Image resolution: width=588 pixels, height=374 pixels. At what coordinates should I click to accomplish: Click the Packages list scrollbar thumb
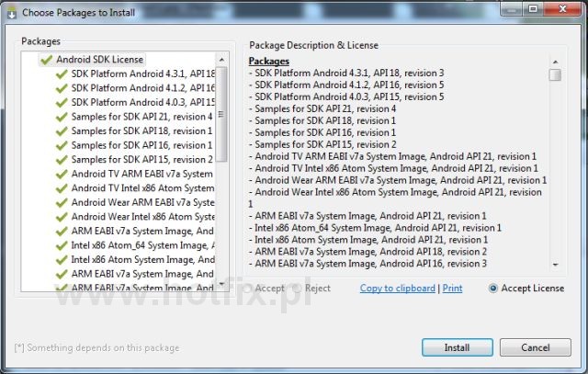pos(221,114)
